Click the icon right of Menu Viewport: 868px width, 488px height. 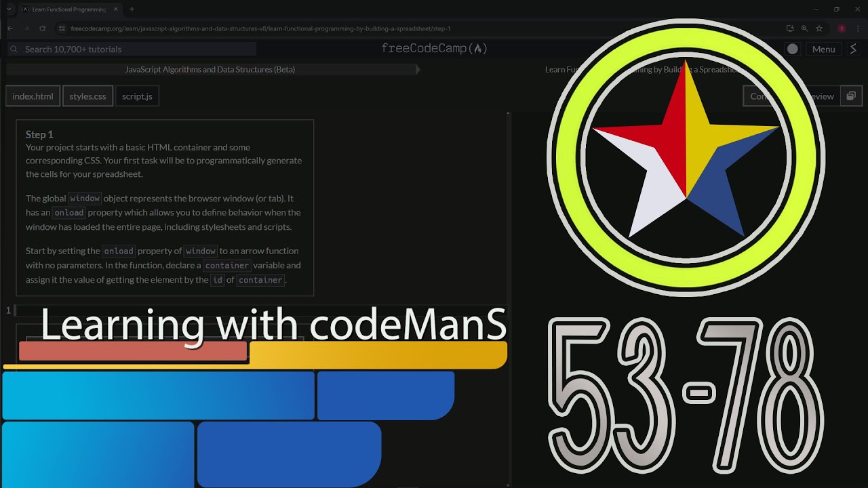coord(854,49)
